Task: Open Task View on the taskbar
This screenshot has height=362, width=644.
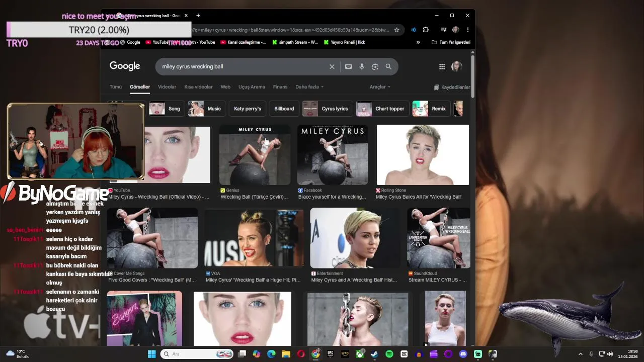Action: (x=242, y=354)
